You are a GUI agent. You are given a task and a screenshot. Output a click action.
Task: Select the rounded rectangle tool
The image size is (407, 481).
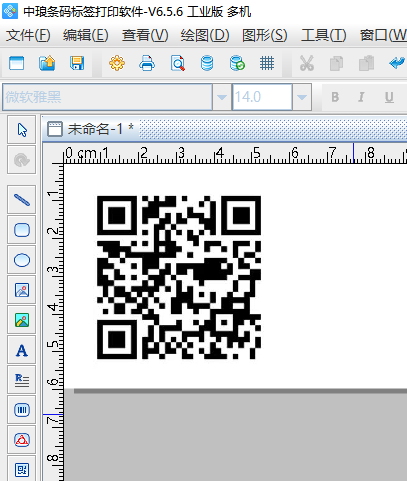[x=22, y=230]
